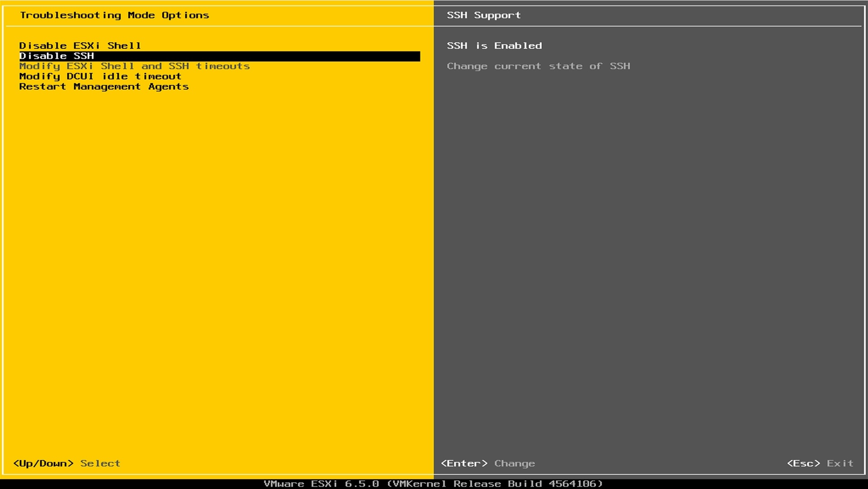Screen dimensions: 868x489
Task: Click the Up/Down Select hint
Action: click(67, 463)
